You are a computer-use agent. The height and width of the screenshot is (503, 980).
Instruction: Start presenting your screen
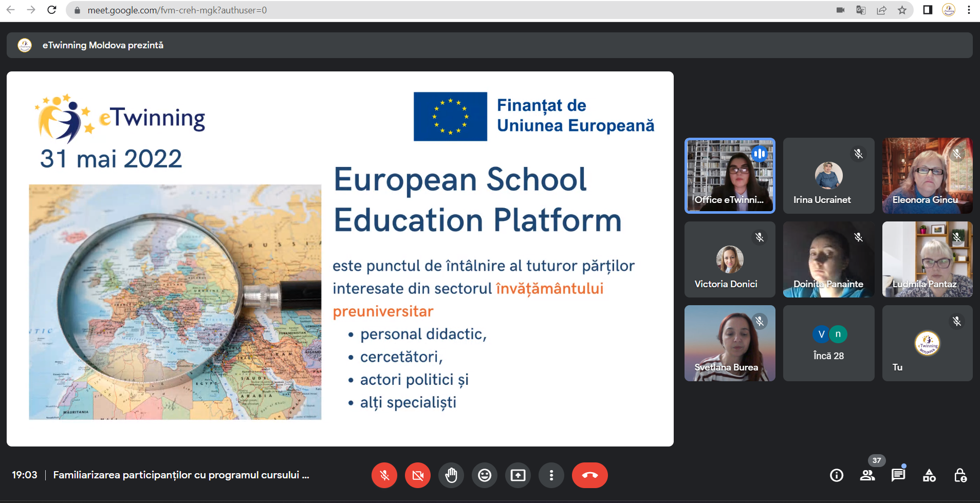coord(518,475)
